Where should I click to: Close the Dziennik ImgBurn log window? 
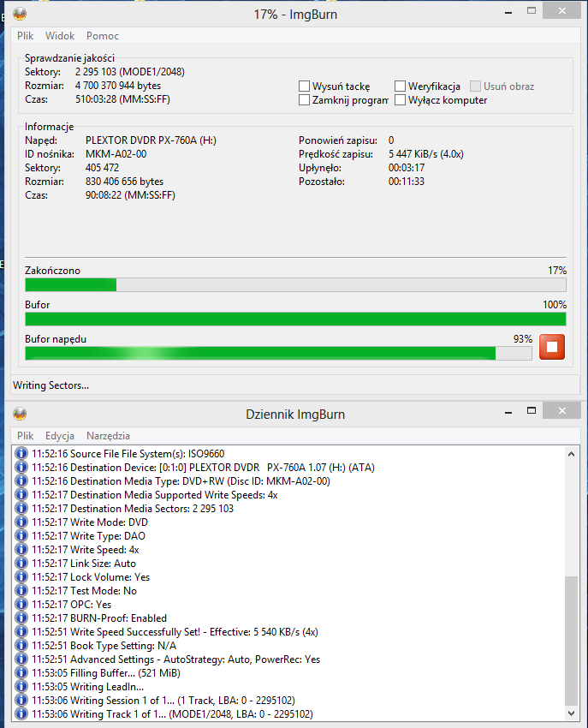pyautogui.click(x=562, y=410)
